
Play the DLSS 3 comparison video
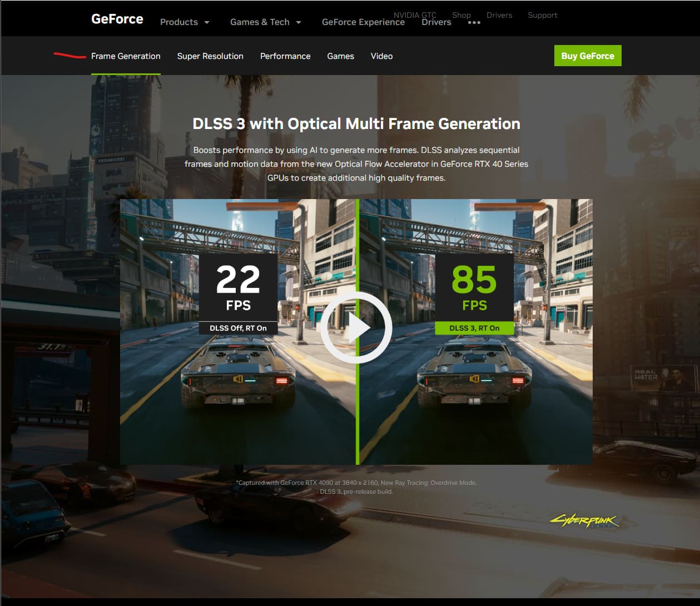click(356, 327)
